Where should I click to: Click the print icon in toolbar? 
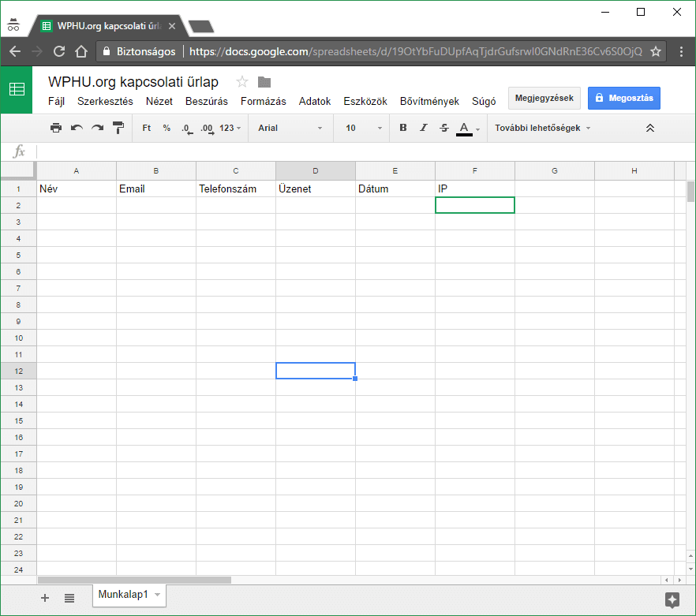coord(56,128)
